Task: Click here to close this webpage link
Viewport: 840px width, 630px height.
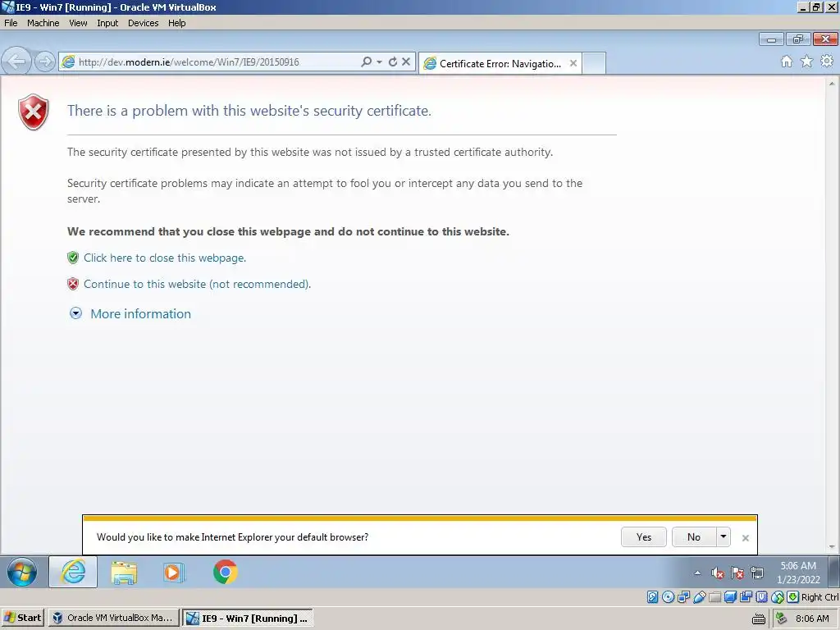Action: 164,258
